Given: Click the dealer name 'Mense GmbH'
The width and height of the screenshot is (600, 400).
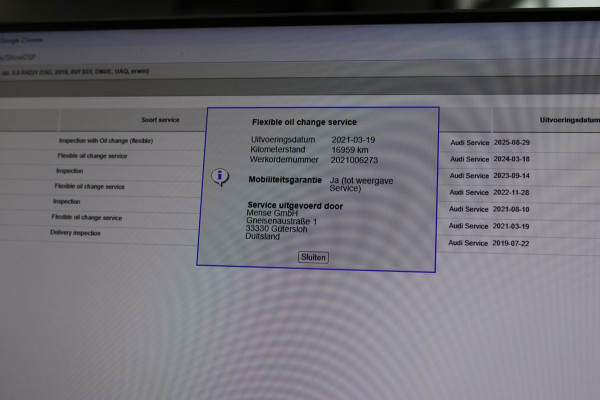Looking at the screenshot, I should tap(272, 213).
